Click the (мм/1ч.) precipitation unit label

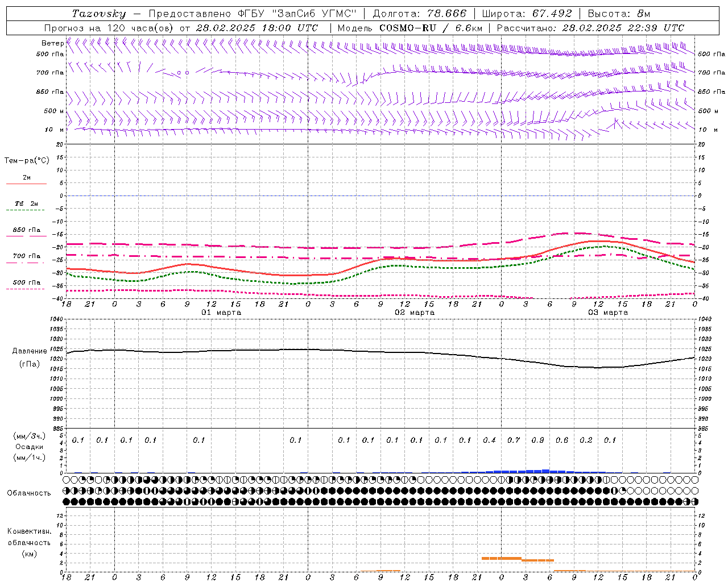click(x=29, y=458)
